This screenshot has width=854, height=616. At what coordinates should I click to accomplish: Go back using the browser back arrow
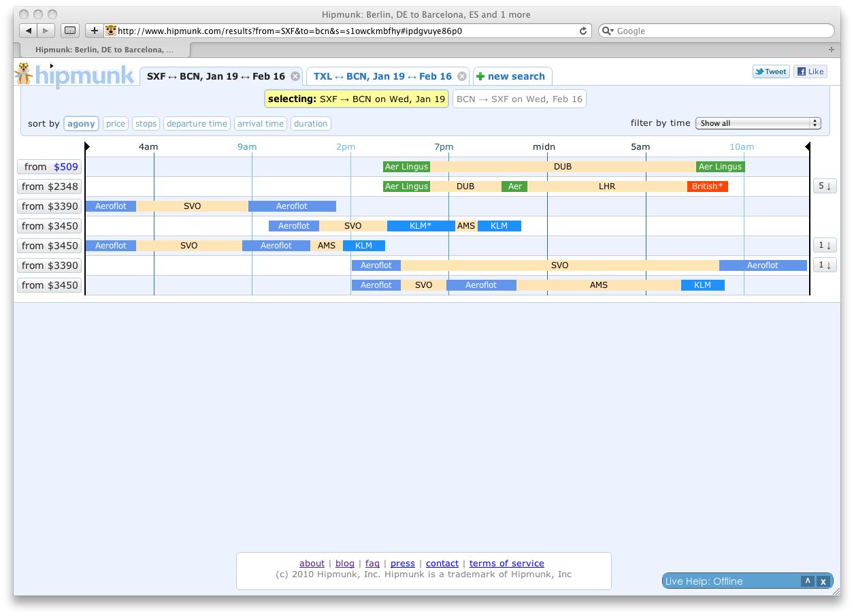(29, 31)
